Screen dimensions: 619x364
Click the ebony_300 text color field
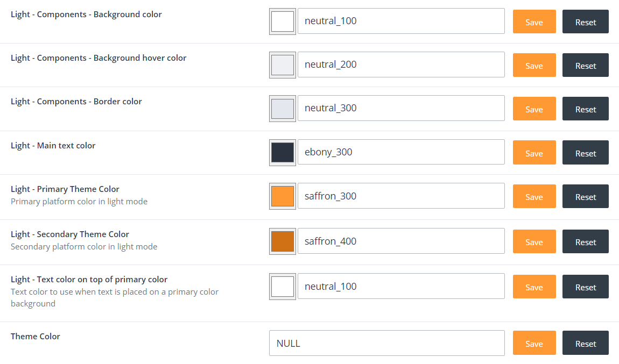(x=401, y=152)
